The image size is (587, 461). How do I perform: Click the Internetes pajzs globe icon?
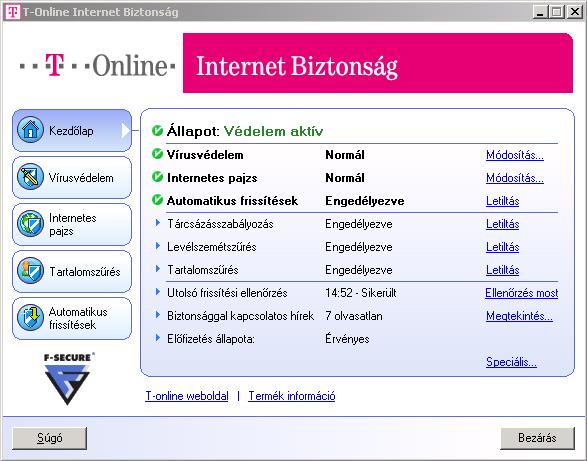30,224
